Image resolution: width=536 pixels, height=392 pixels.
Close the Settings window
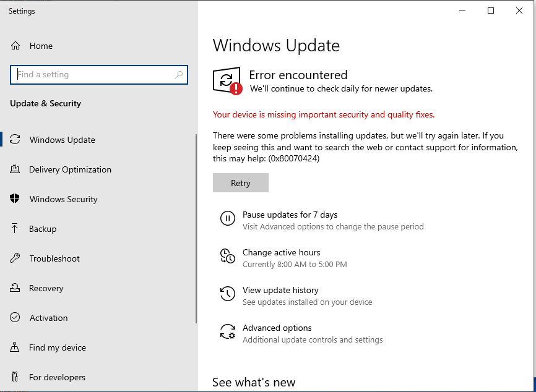[x=519, y=11]
